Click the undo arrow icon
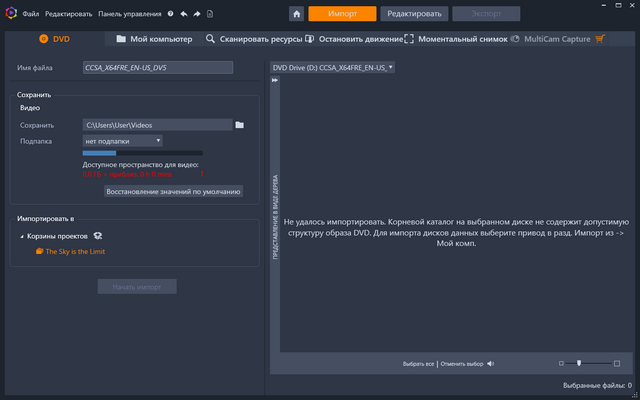This screenshot has width=640, height=400. 184,15
